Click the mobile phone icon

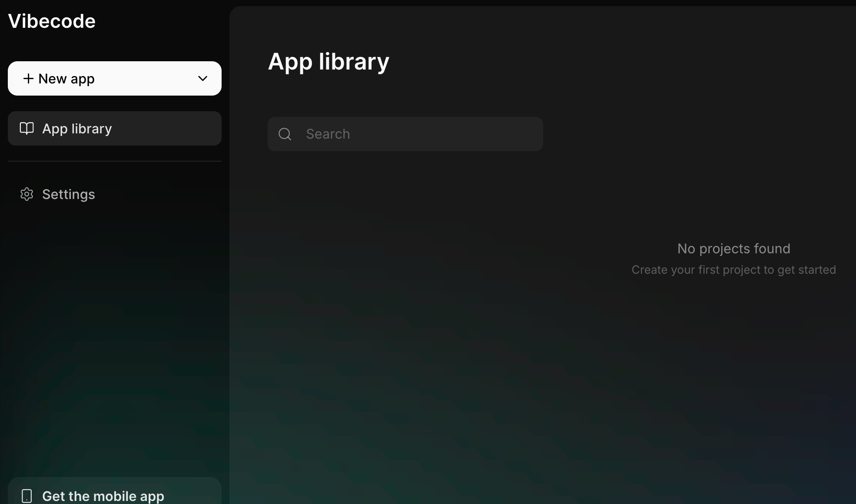click(27, 496)
